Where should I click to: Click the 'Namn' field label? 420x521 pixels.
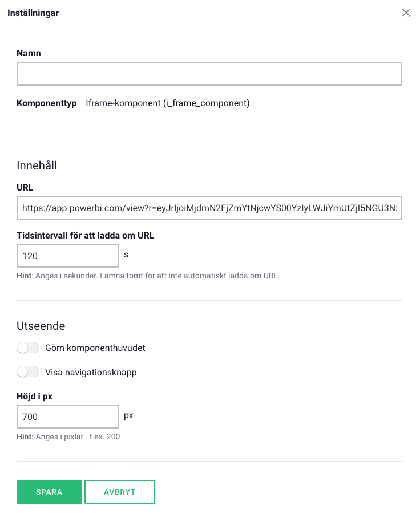[x=29, y=53]
